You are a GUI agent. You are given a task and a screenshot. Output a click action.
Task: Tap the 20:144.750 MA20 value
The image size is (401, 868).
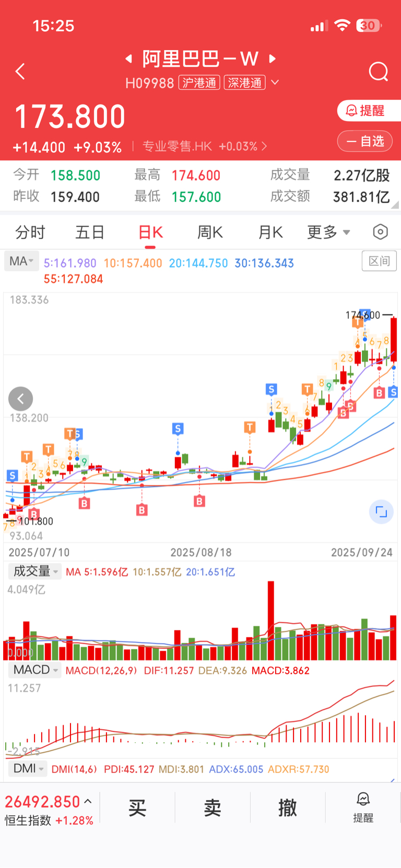coord(198,264)
